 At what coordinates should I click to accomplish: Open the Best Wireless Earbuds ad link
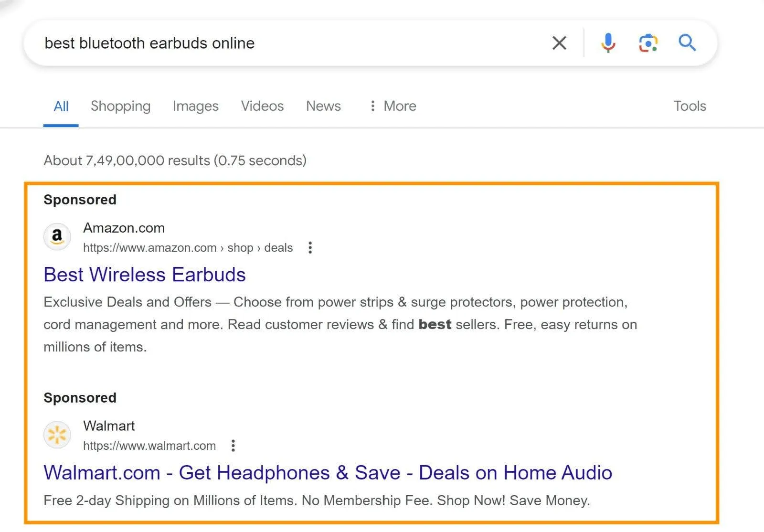tap(145, 275)
